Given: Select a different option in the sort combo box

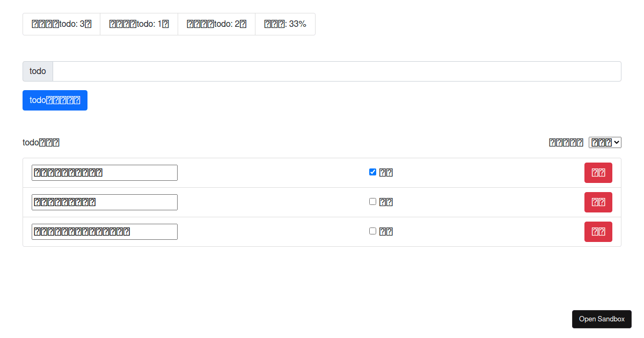Looking at the screenshot, I should (605, 142).
